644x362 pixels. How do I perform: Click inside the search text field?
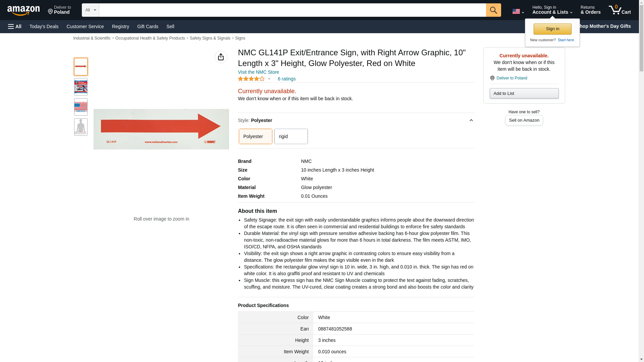pyautogui.click(x=292, y=10)
